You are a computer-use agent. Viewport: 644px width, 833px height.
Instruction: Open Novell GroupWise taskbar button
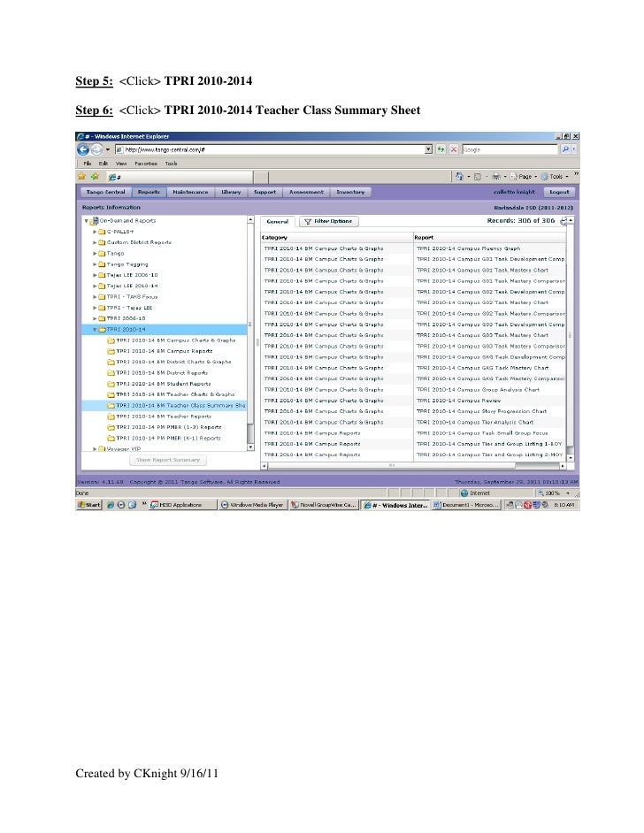323,505
